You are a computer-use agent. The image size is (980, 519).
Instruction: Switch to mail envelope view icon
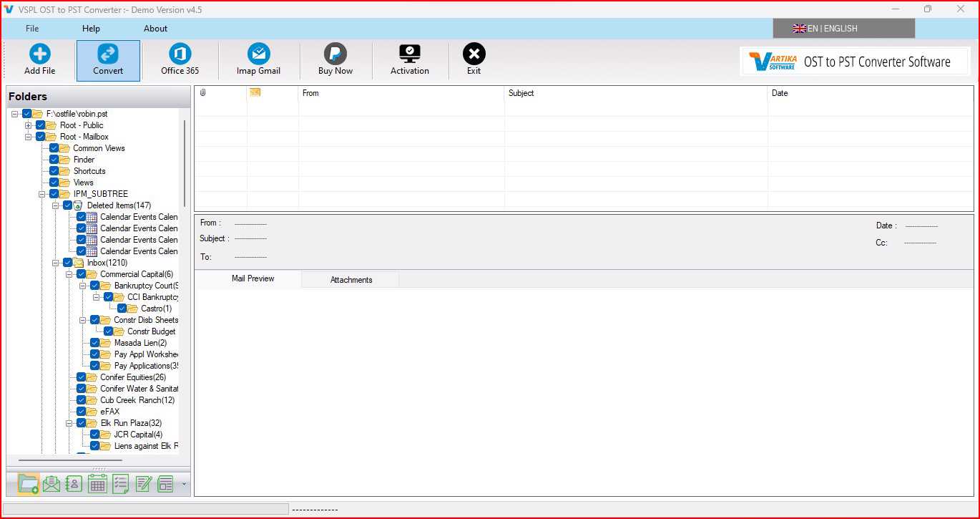pos(52,484)
